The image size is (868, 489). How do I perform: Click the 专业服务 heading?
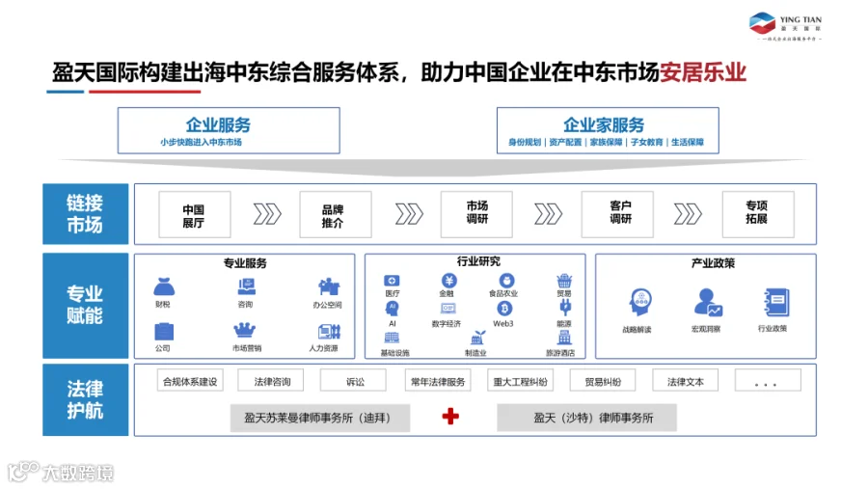coord(245,263)
